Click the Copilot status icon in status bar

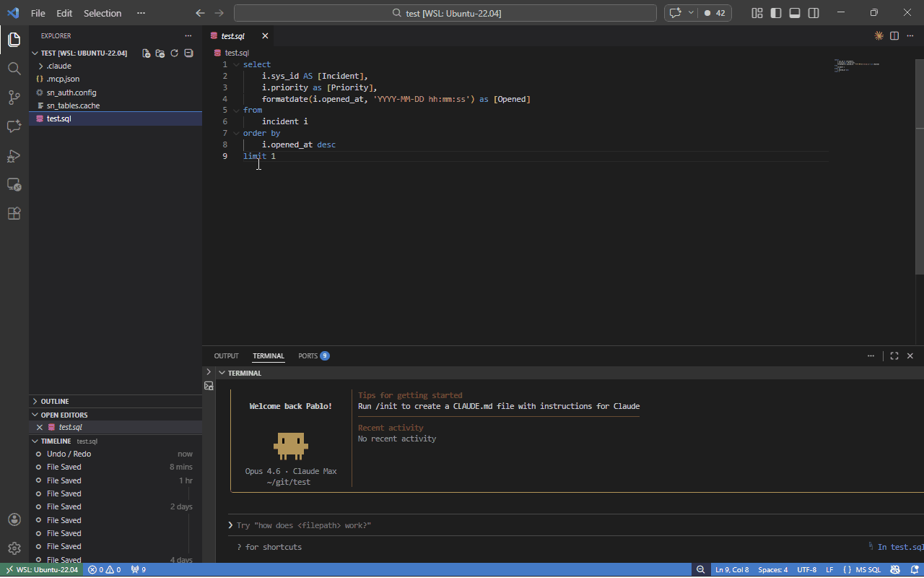click(895, 569)
